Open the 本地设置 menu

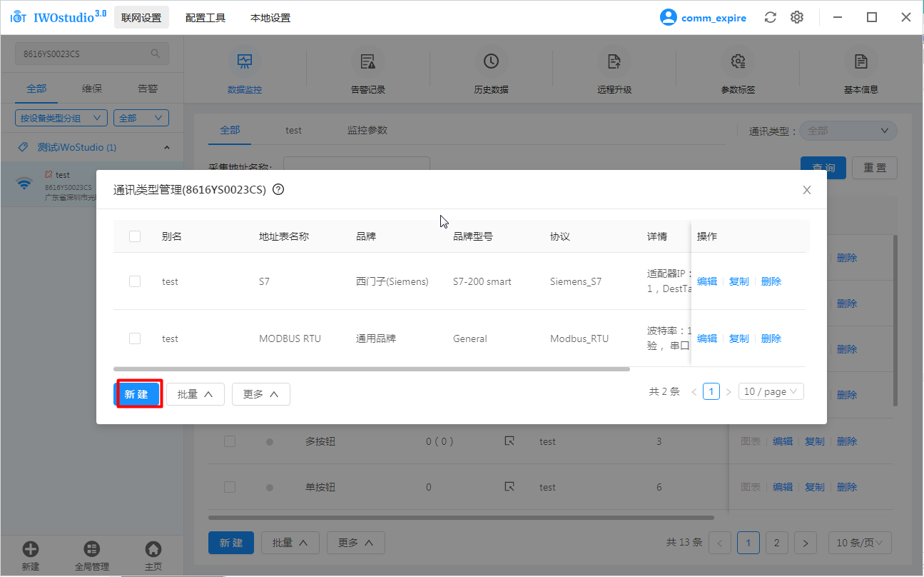(x=270, y=18)
